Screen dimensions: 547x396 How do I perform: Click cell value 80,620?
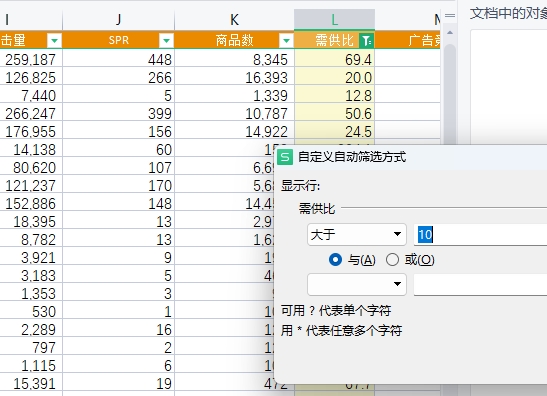click(34, 168)
